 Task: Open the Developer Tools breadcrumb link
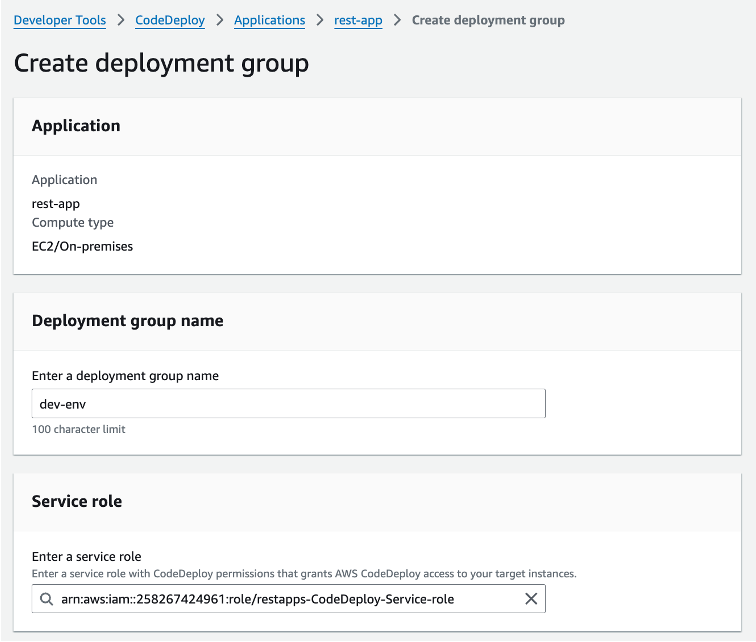pyautogui.click(x=60, y=20)
